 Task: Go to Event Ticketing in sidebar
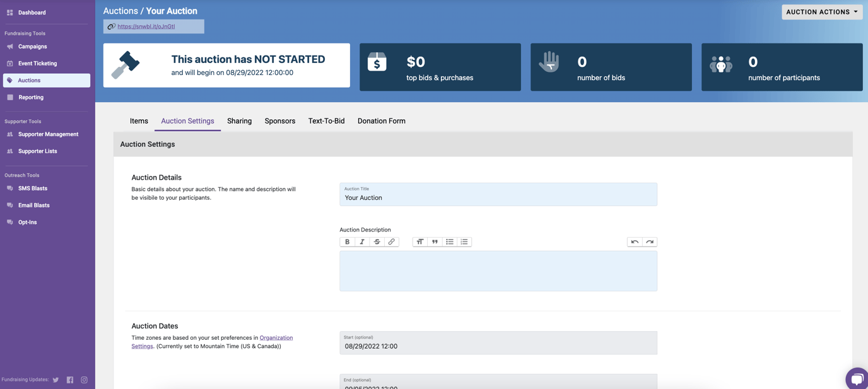coord(37,64)
